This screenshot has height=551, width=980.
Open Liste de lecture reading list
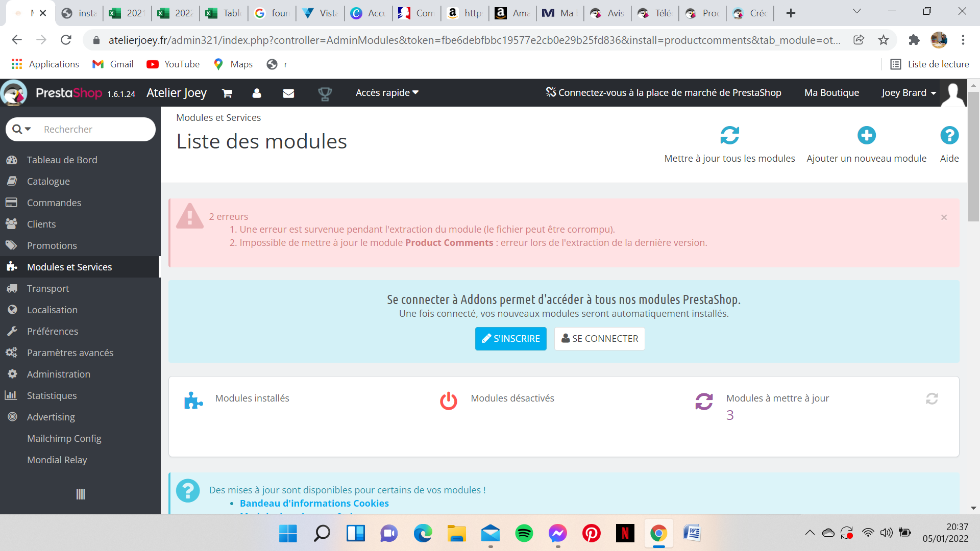pyautogui.click(x=929, y=64)
